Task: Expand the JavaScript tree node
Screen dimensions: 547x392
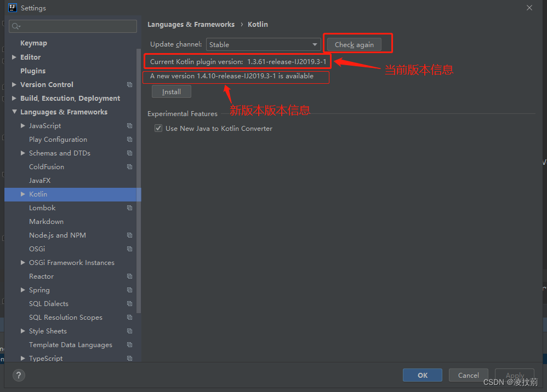Action: 22,126
